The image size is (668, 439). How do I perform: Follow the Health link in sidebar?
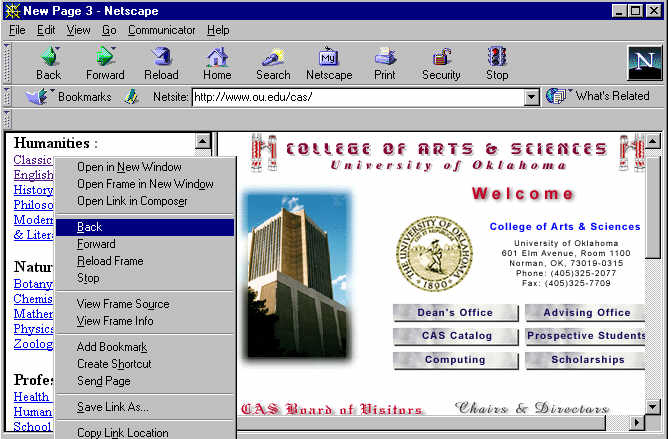(x=25, y=397)
